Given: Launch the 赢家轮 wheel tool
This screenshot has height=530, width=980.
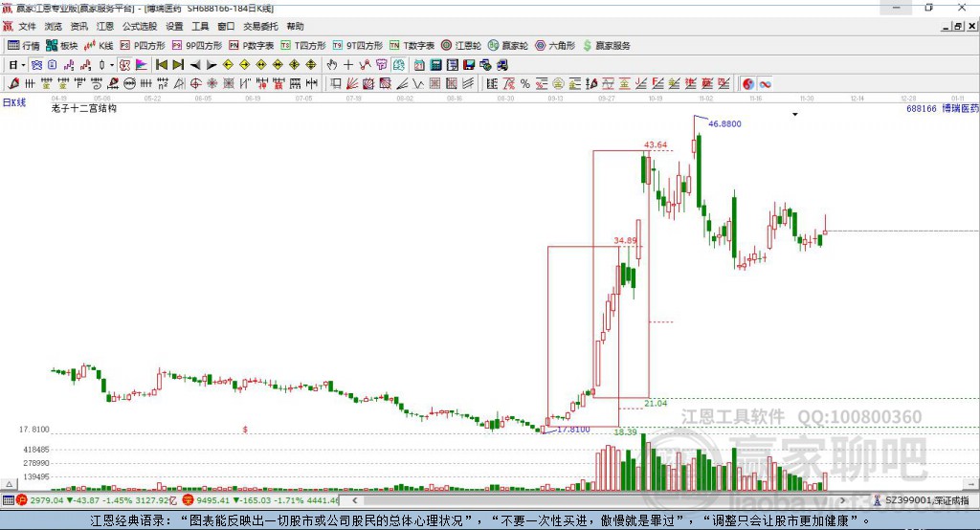Looking at the screenshot, I should (508, 46).
